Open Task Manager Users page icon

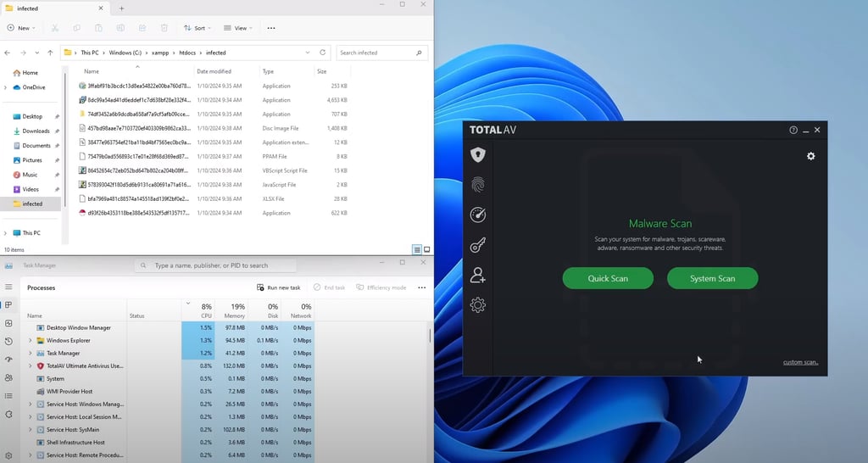(x=8, y=377)
